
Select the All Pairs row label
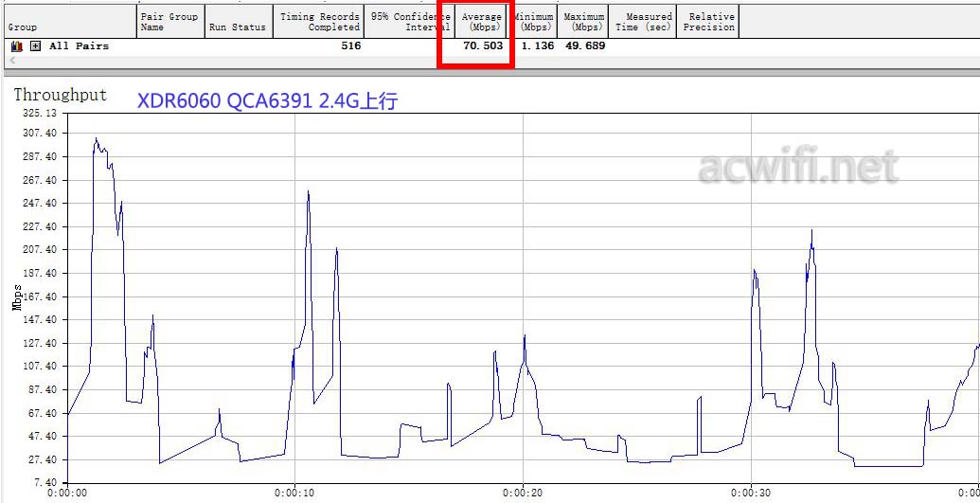coord(79,45)
